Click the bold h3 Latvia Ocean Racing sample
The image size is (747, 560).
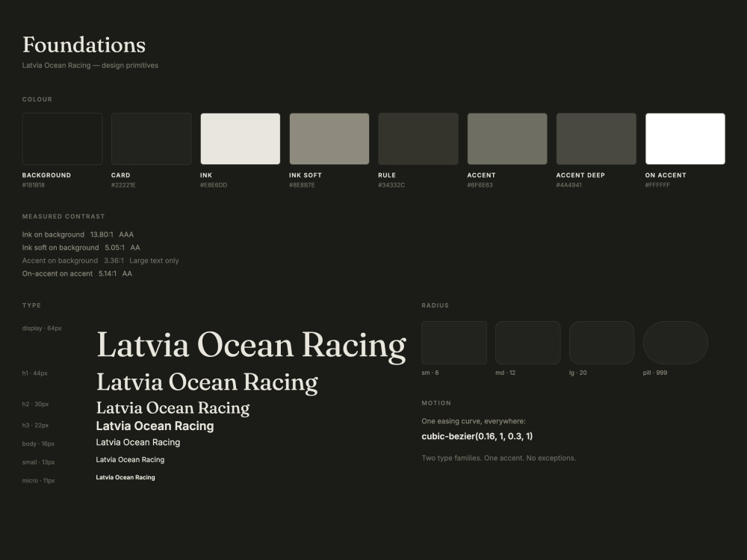click(155, 426)
